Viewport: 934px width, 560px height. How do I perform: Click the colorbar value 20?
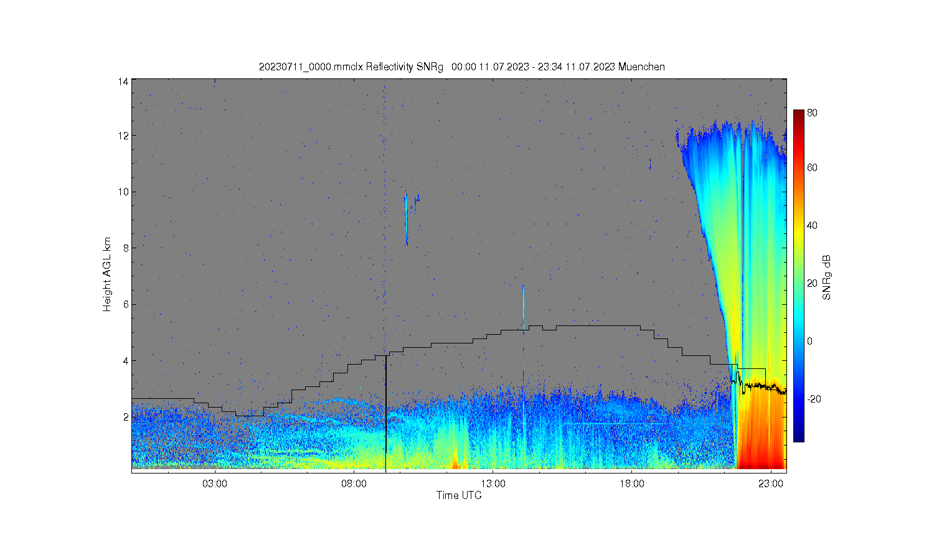[813, 283]
